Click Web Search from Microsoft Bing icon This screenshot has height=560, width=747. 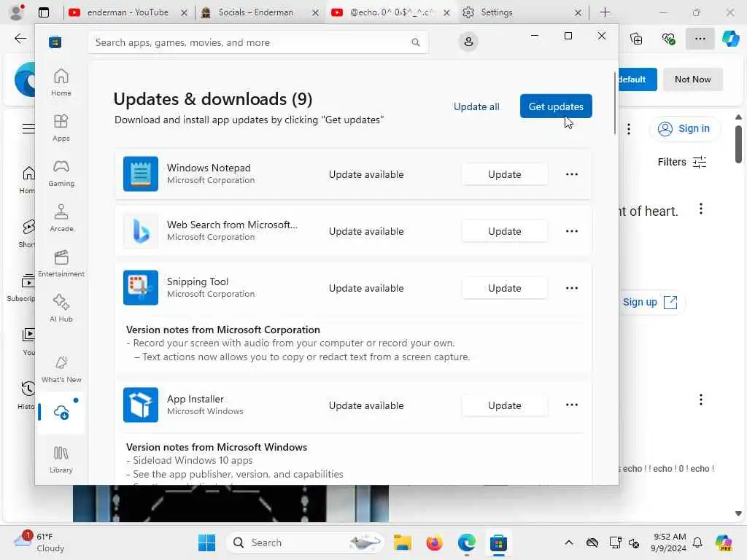[x=141, y=231]
